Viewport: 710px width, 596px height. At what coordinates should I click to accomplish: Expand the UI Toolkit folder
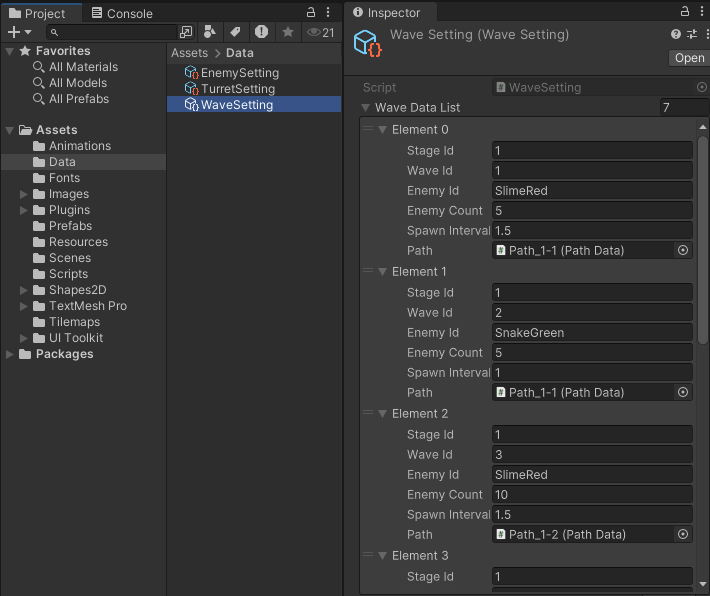point(24,338)
